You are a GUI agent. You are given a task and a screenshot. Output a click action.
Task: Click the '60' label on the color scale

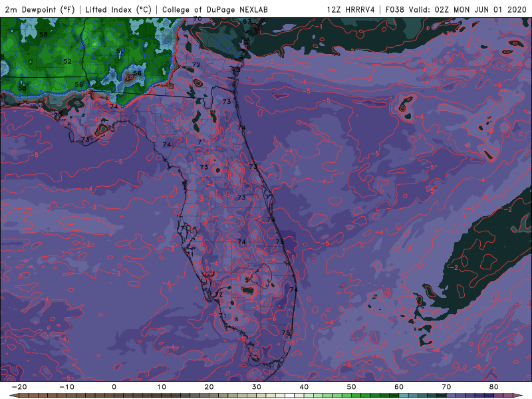(399, 387)
